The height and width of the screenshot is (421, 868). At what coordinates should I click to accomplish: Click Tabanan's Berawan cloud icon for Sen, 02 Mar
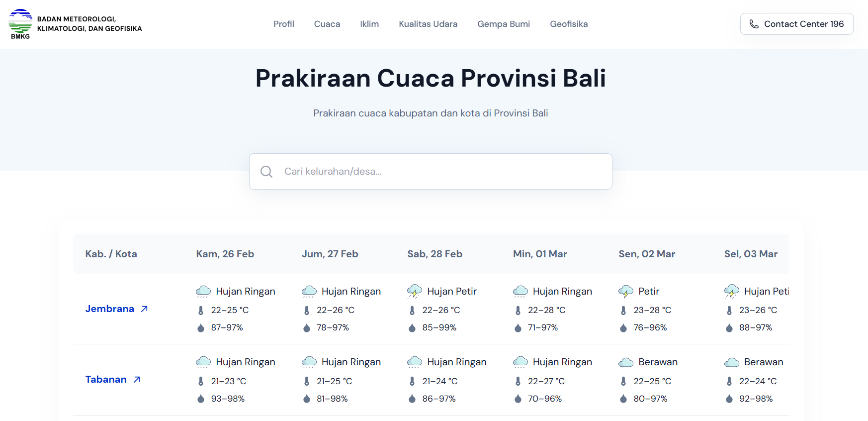(625, 362)
